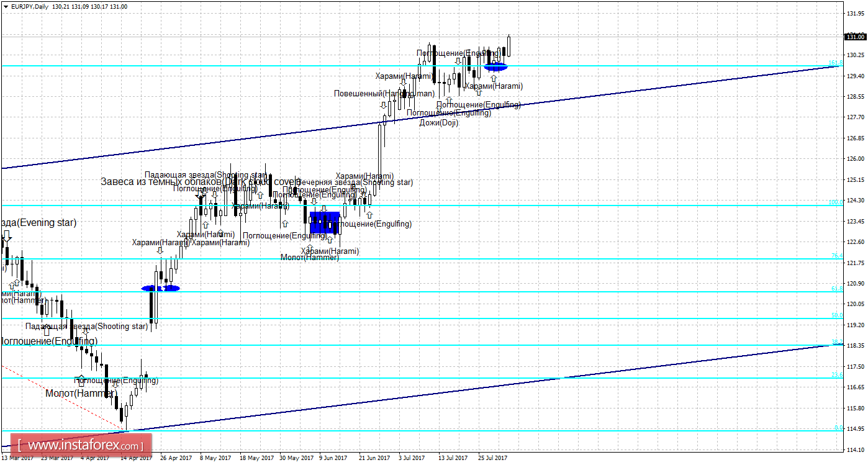
Task: Select the Завеса из темных облаков(Dark cloud cover) label
Action: point(202,182)
